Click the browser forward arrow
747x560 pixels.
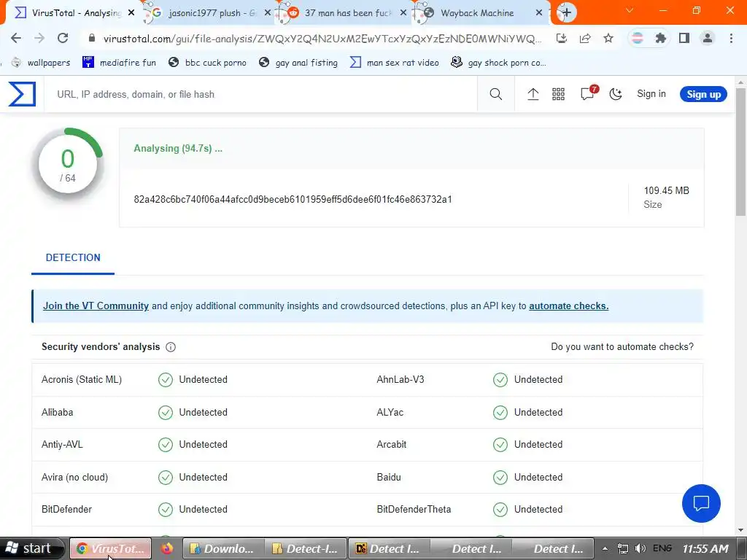pos(39,38)
